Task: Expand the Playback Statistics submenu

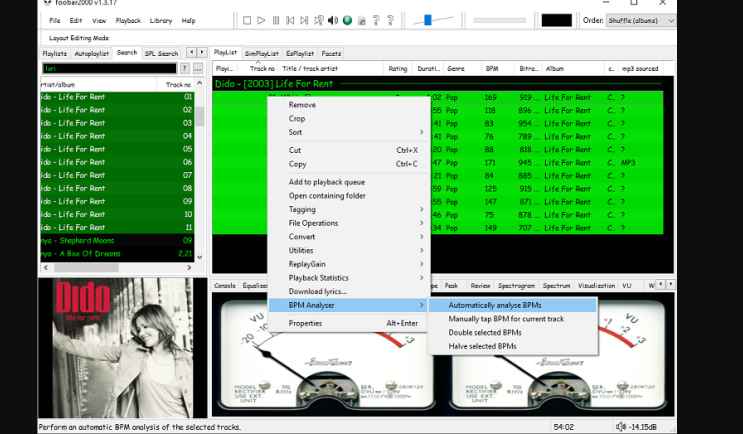Action: [350, 278]
